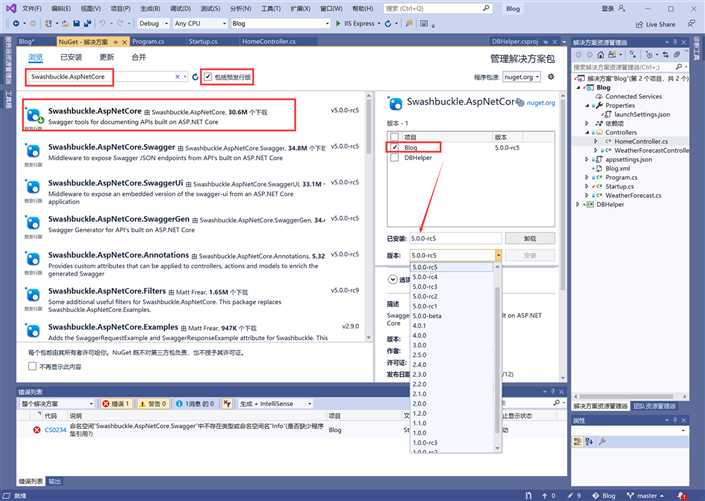Click the error list filter funnel icon
Image resolution: width=705 pixels, height=501 pixels.
(227, 403)
